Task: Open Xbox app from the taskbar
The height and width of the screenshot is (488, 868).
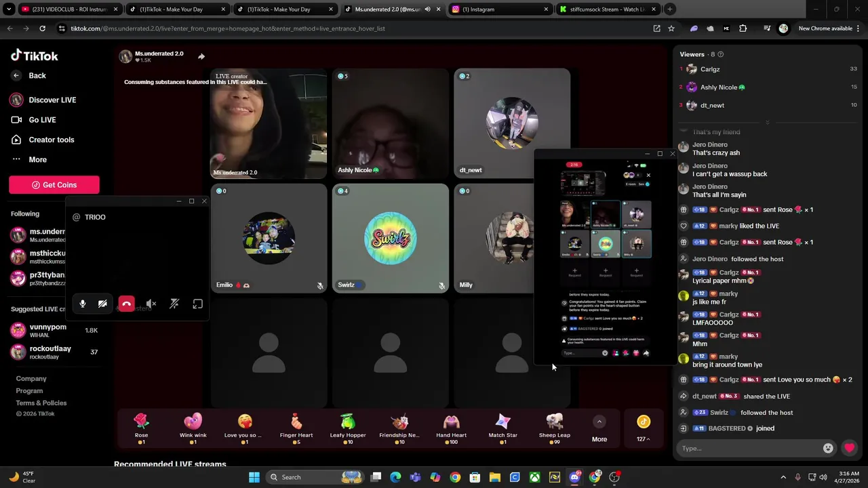Action: click(535, 477)
